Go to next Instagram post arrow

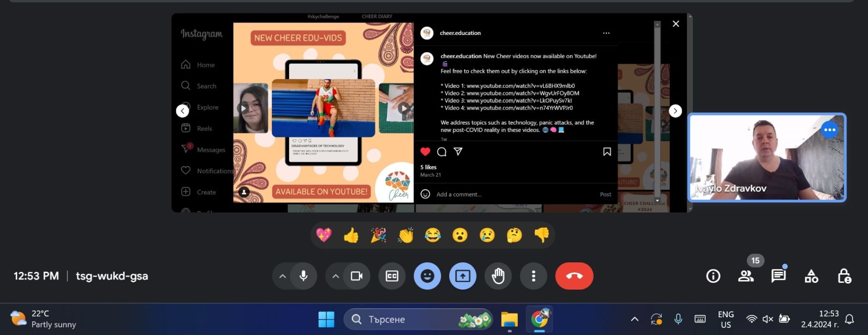(x=675, y=111)
